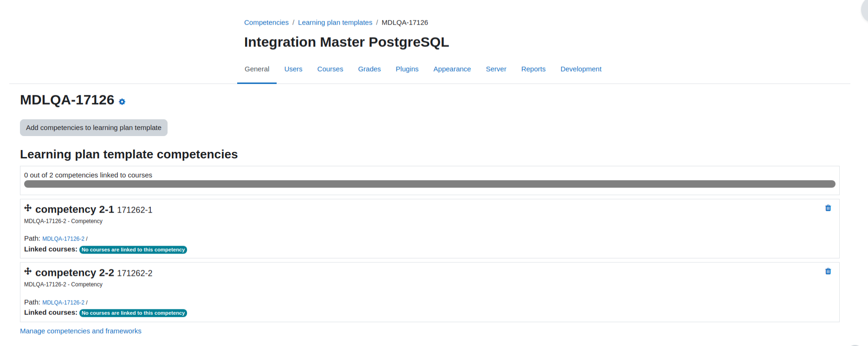Screen dimensions: 868x346
Task: Open Learning plan templates breadcrumb link
Action: pyautogui.click(x=335, y=22)
